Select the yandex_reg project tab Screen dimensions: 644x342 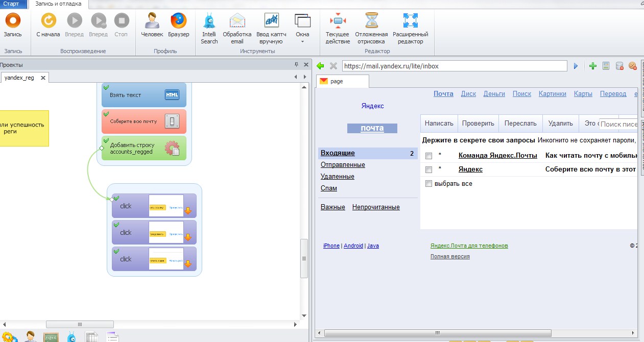click(19, 78)
